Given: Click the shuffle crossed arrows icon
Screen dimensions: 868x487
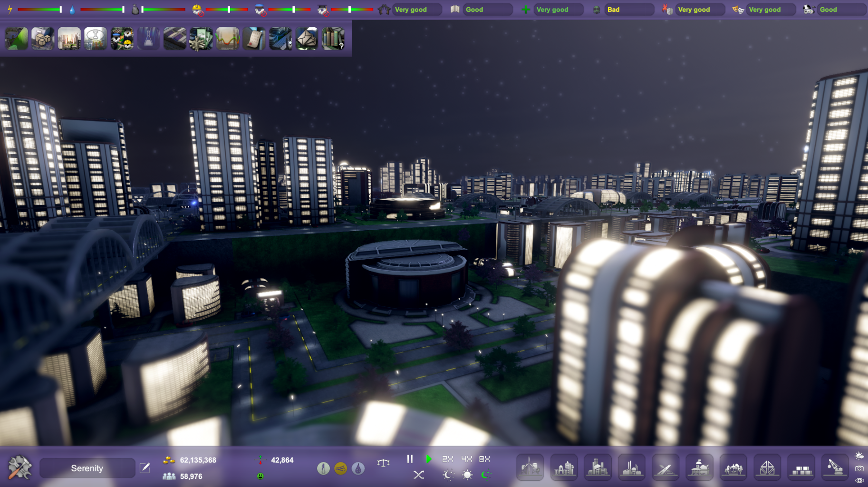Looking at the screenshot, I should (x=418, y=475).
